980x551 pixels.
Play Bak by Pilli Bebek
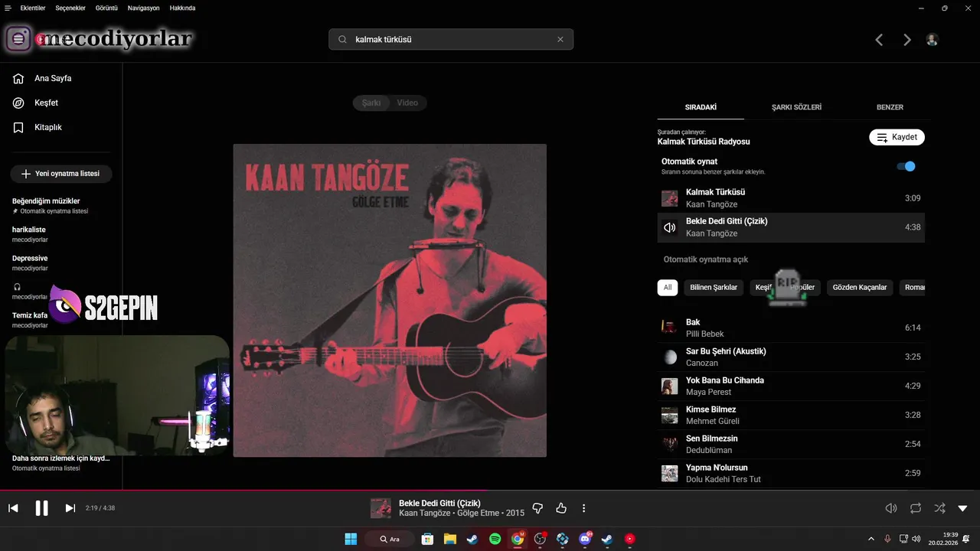click(791, 328)
